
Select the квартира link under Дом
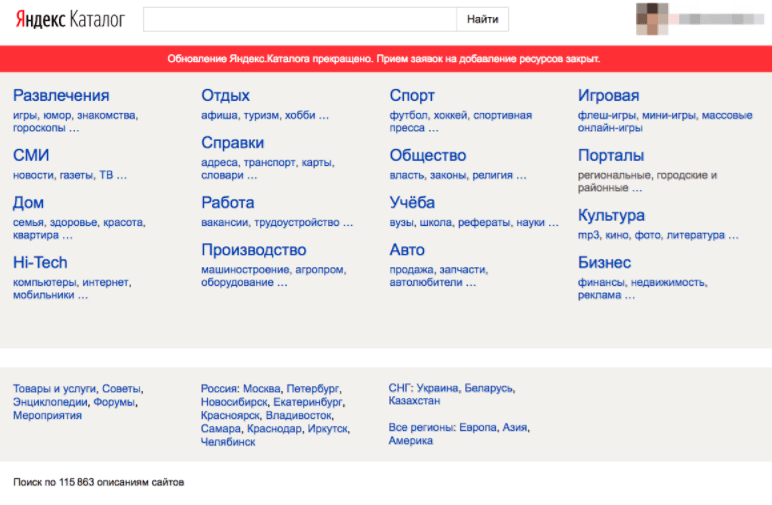click(x=36, y=235)
